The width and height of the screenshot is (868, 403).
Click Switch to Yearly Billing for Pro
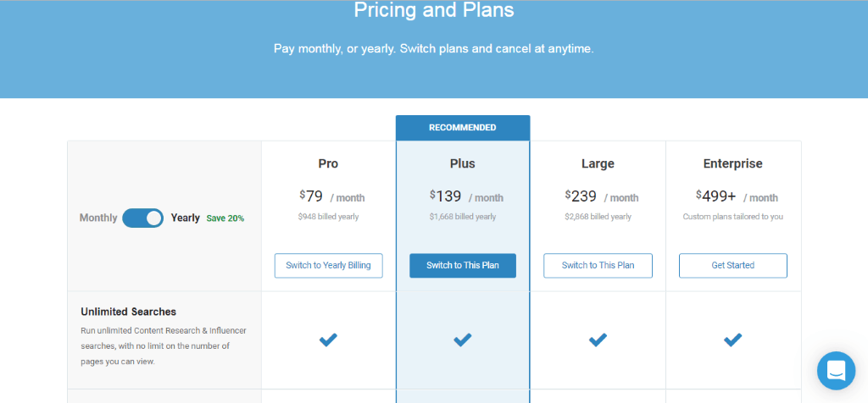tap(328, 265)
